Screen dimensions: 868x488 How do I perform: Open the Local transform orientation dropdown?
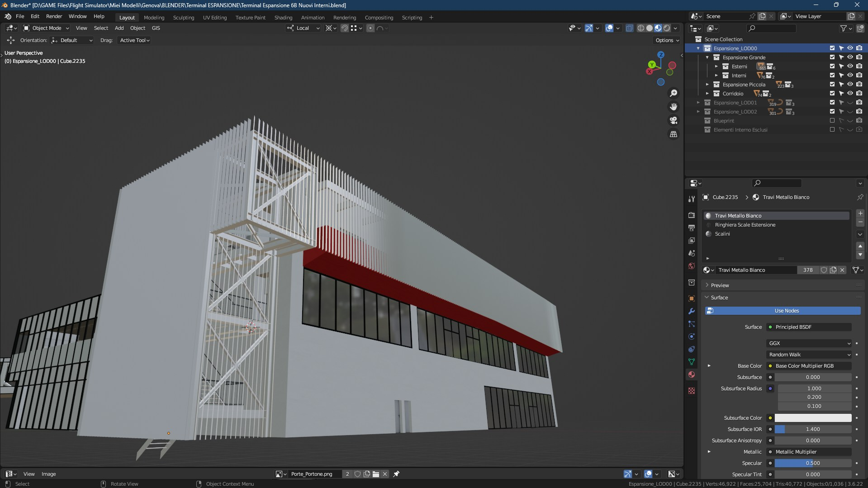pyautogui.click(x=304, y=28)
